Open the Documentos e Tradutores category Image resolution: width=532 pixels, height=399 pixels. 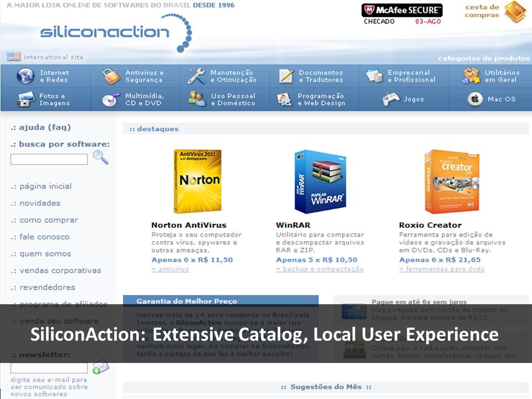(x=321, y=76)
